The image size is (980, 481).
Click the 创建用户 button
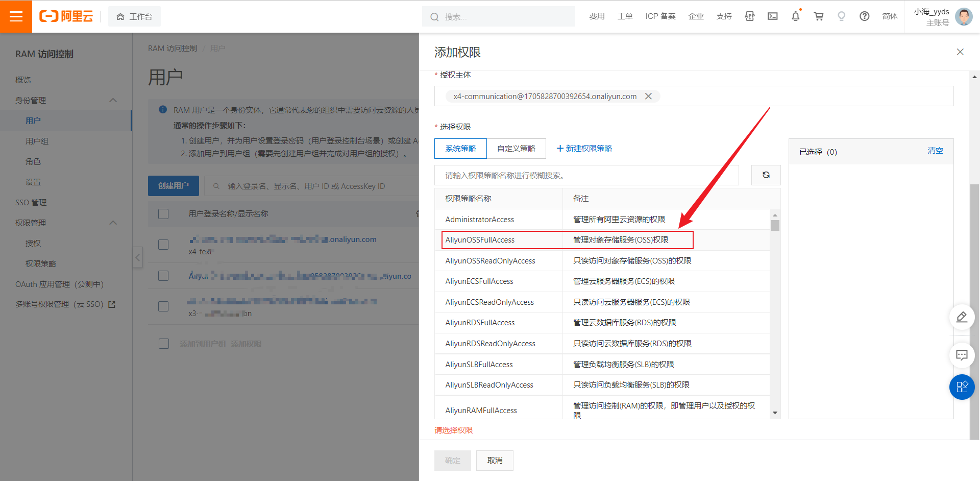click(x=174, y=186)
